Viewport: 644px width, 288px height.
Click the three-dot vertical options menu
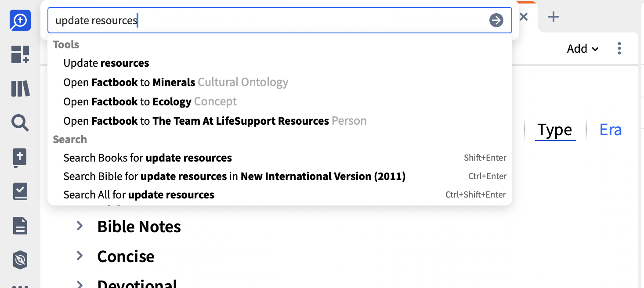point(619,48)
